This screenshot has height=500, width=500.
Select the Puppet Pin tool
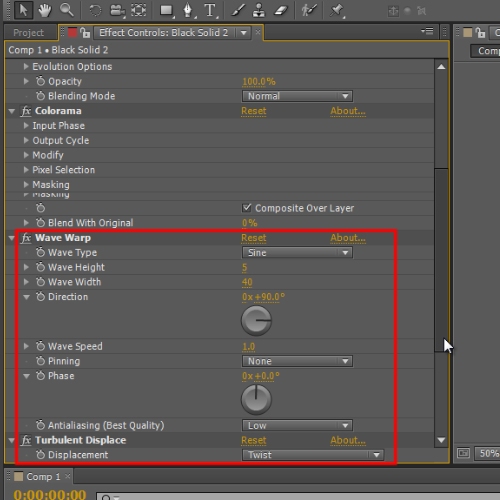pos(336,10)
